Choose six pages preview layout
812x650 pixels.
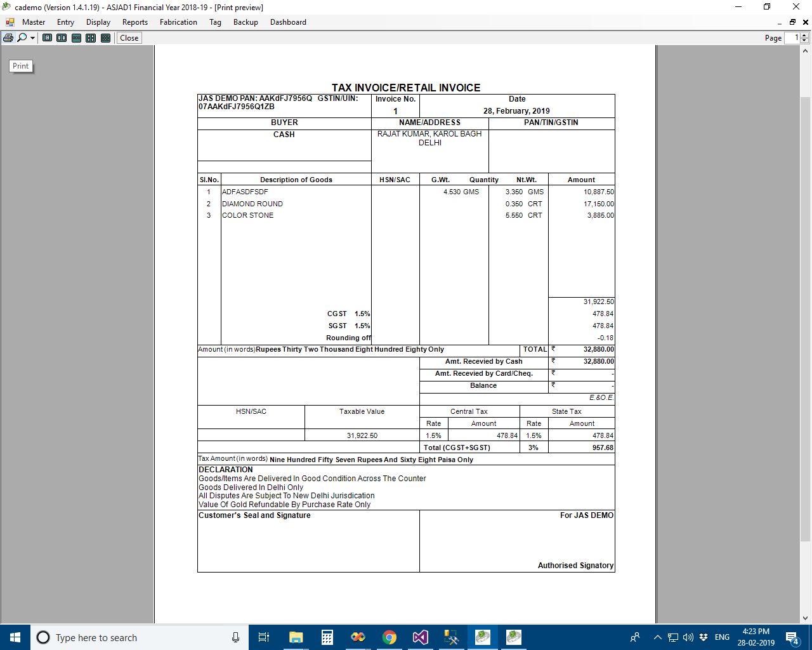105,38
